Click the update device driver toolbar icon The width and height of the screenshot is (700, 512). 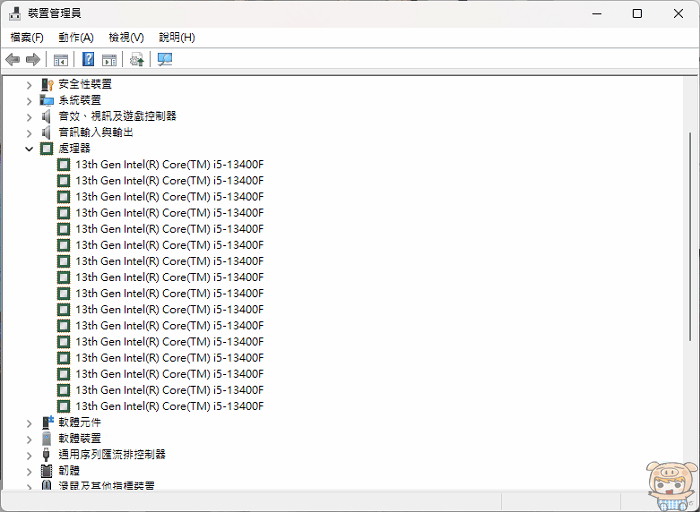[x=137, y=59]
